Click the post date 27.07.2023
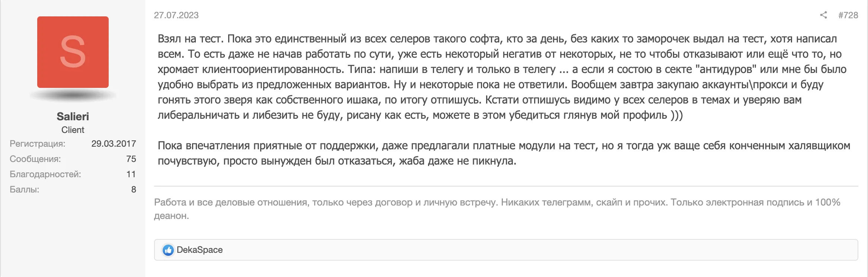Screen dimensions: 868x277 (x=177, y=16)
